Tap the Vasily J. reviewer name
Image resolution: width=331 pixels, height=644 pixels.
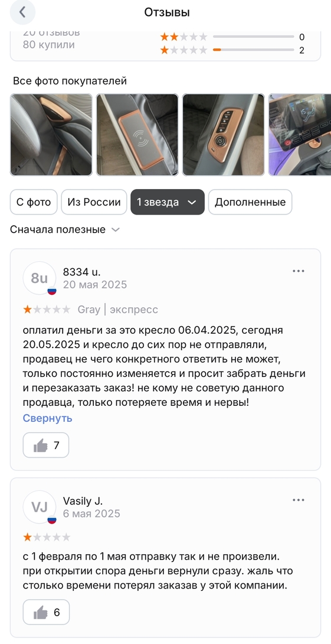coord(83,501)
